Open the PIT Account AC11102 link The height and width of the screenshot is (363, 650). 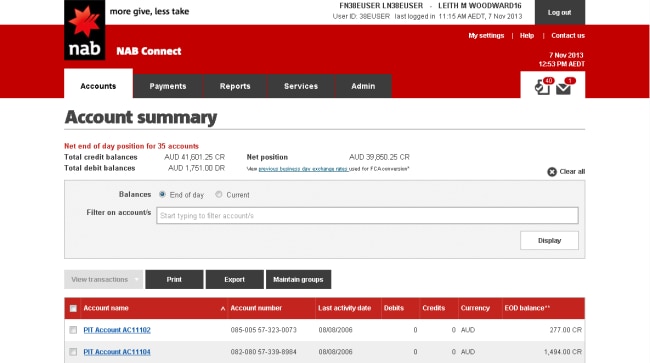[117, 330]
